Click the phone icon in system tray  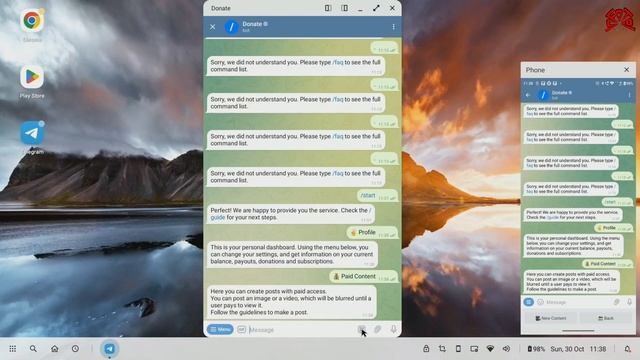click(458, 349)
